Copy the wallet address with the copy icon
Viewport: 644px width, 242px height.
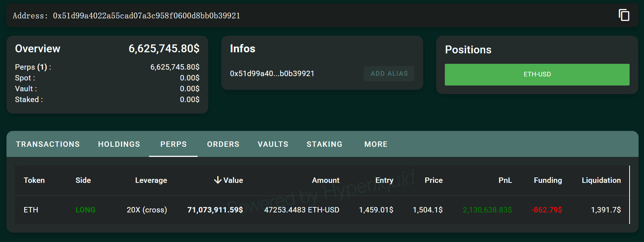[624, 15]
